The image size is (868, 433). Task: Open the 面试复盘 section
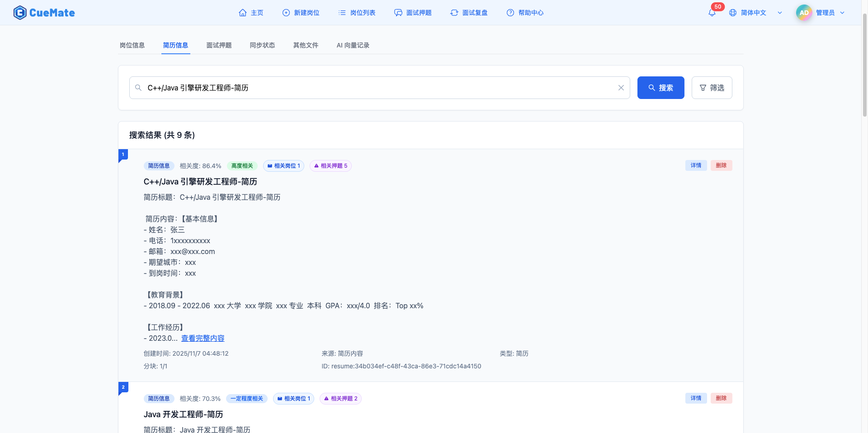[468, 13]
